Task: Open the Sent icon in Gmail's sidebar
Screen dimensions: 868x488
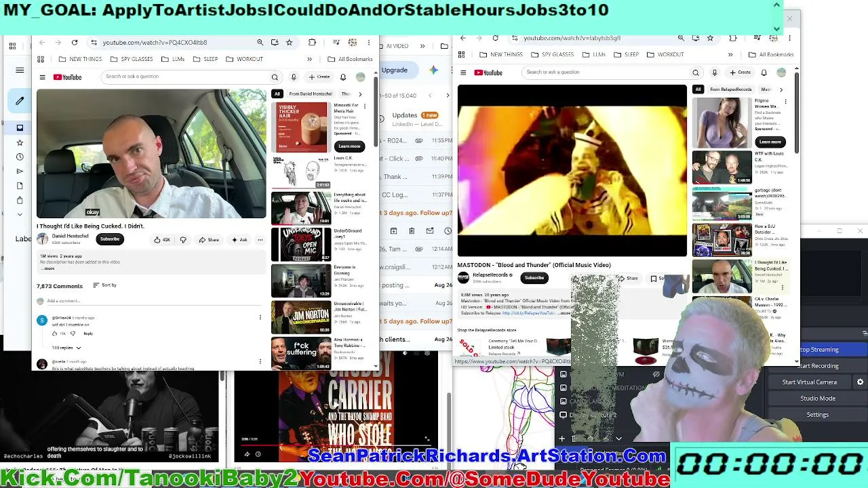Action: pyautogui.click(x=20, y=171)
